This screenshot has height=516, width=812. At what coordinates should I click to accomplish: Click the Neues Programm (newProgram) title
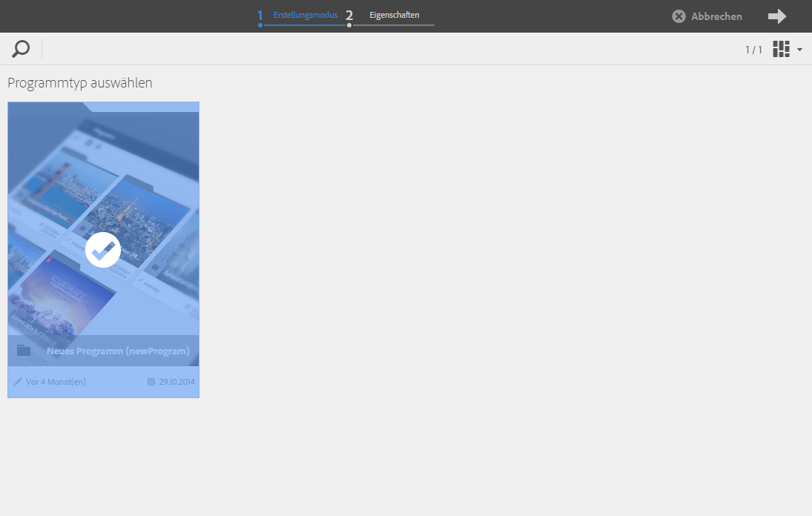click(118, 351)
